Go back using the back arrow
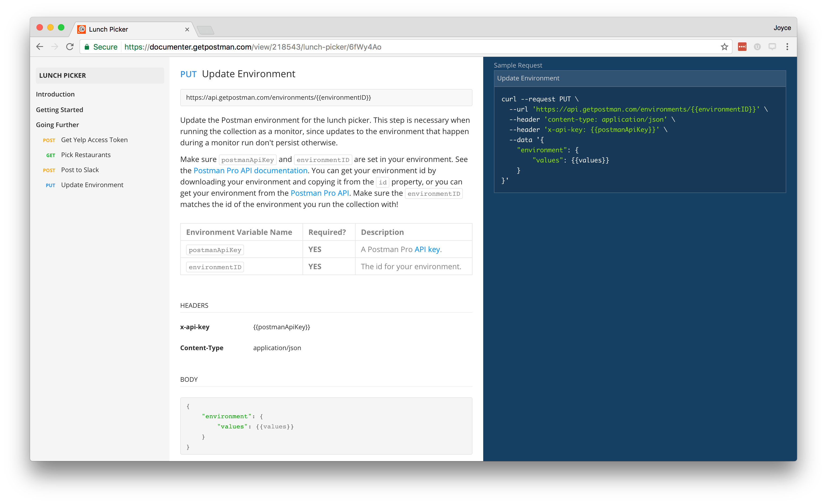827x504 pixels. (x=40, y=47)
